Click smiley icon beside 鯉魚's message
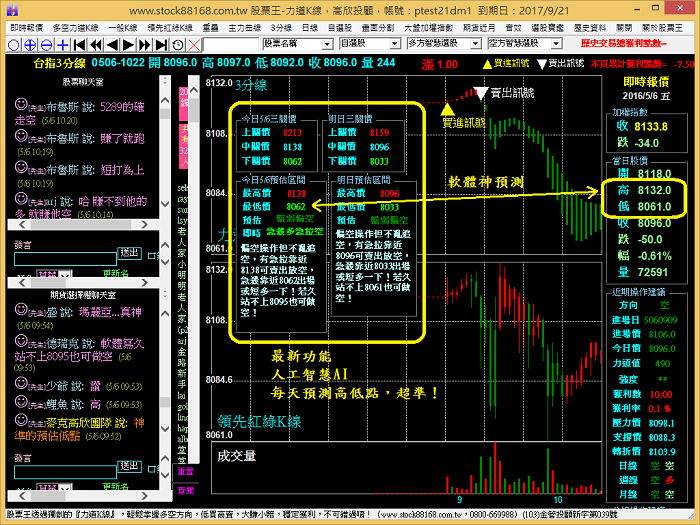 tap(21, 402)
